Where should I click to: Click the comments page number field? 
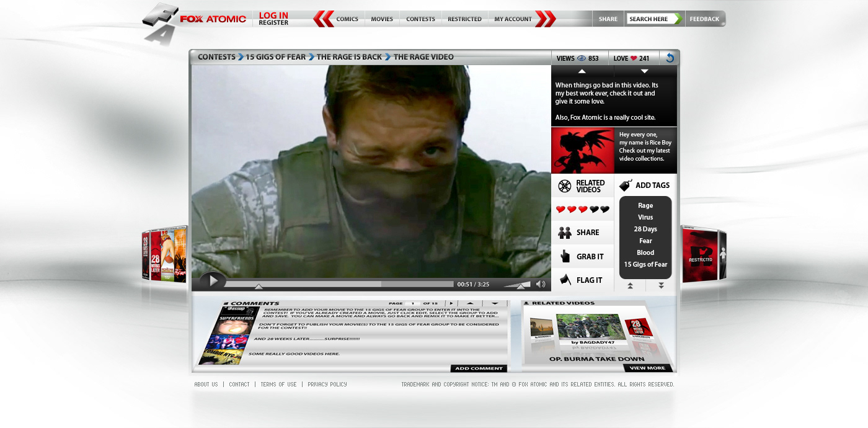(412, 303)
